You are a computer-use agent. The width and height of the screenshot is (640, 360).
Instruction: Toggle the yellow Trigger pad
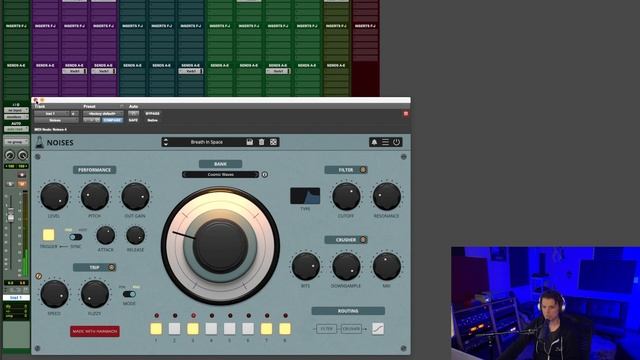coord(49,235)
